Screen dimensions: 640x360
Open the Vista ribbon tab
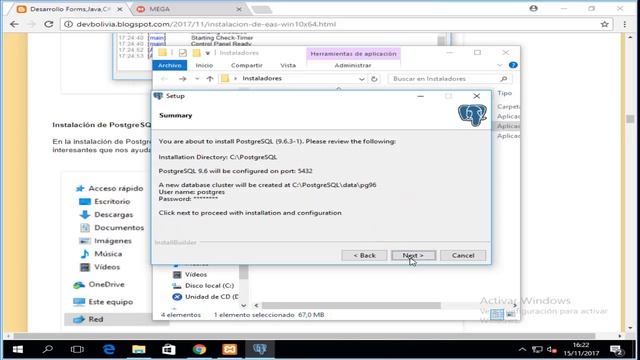click(288, 65)
